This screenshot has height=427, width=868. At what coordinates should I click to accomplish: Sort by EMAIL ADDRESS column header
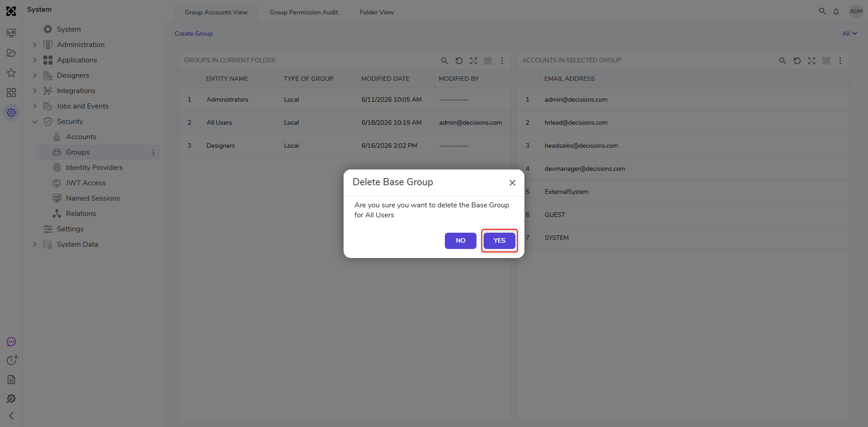click(x=570, y=79)
